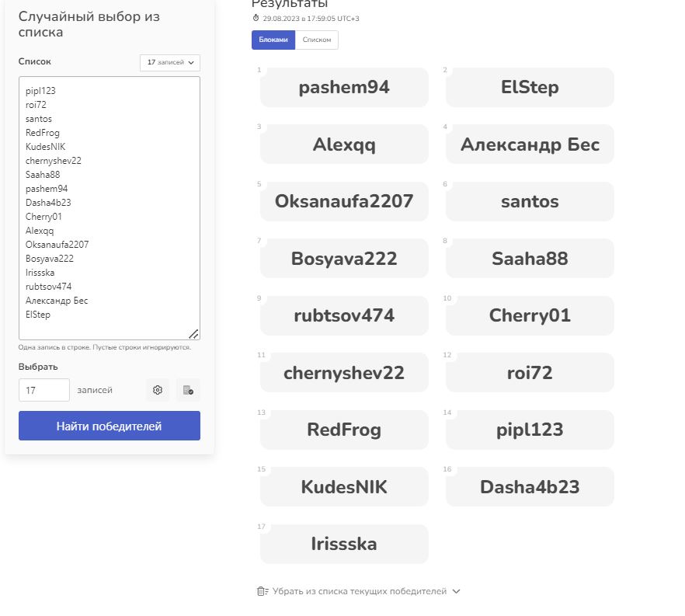Click the document check icon

tap(188, 390)
